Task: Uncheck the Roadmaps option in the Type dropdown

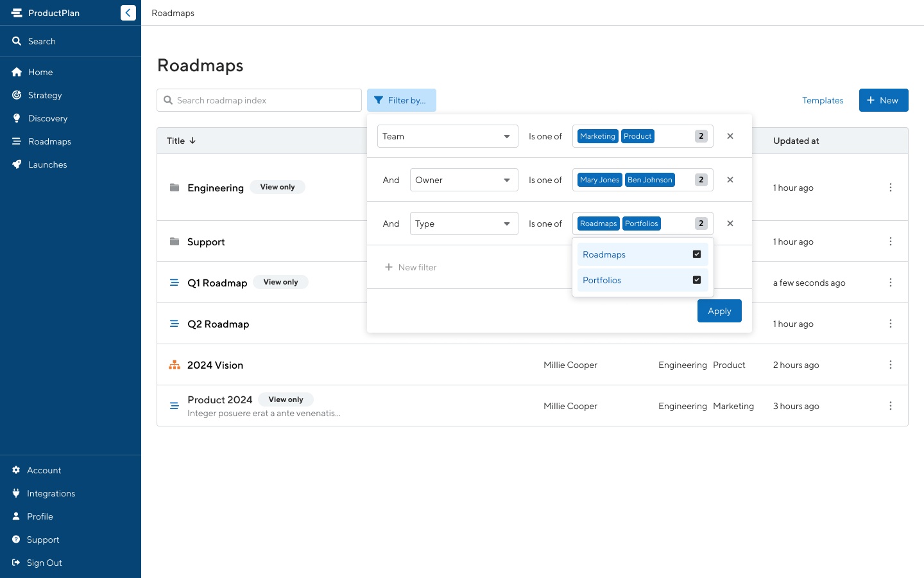Action: point(697,254)
